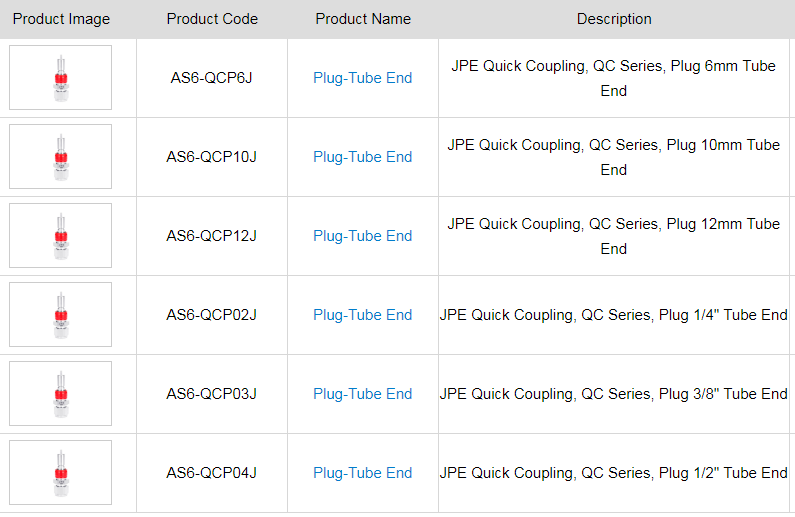Click description for Plug 10mm Tube End
The height and width of the screenshot is (517, 795).
coord(614,157)
